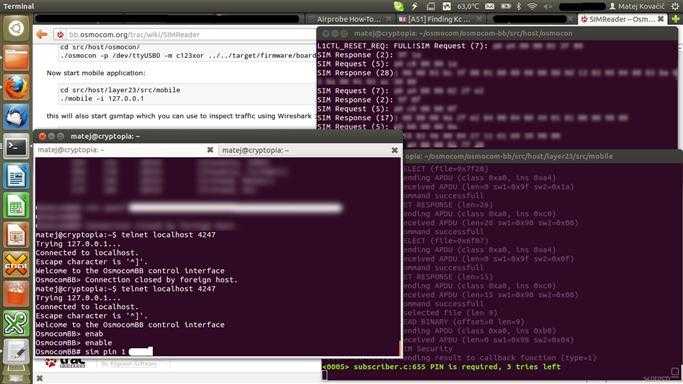Click the trac logo at page bottom

(65, 362)
